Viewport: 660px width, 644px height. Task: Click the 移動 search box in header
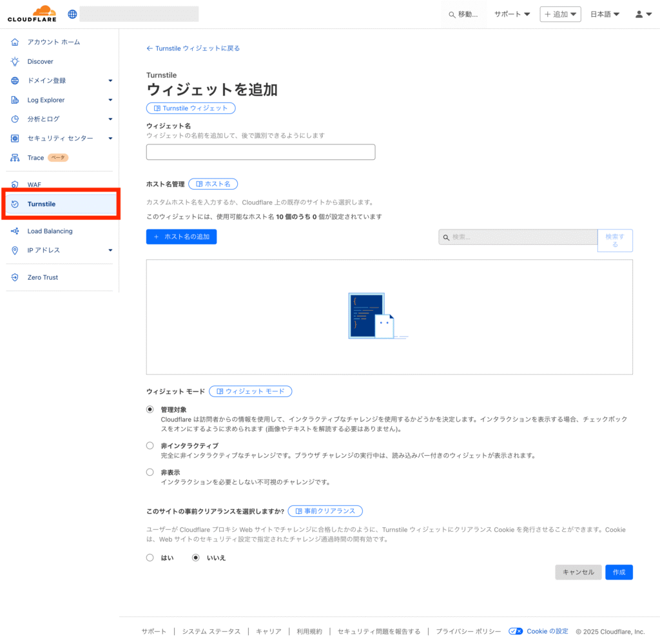(x=463, y=14)
